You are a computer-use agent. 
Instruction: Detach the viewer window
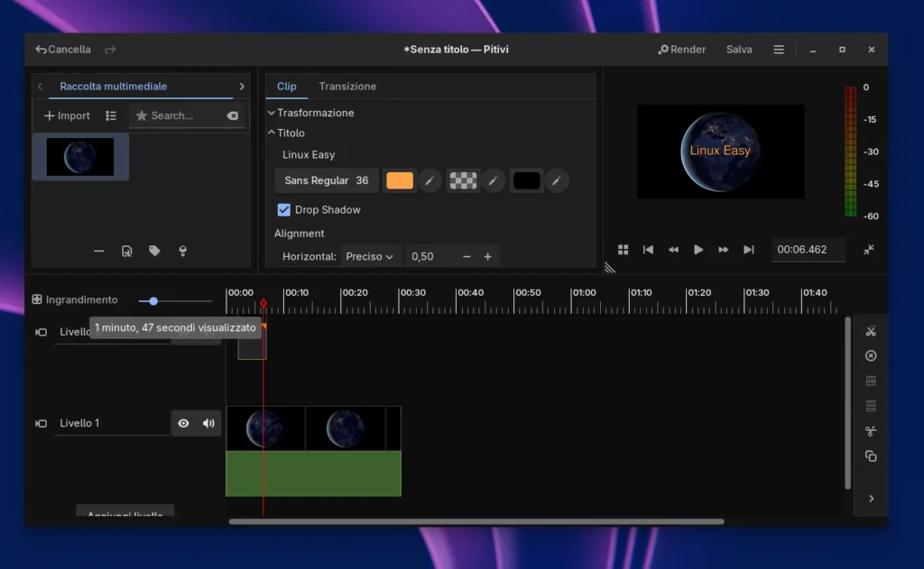868,250
